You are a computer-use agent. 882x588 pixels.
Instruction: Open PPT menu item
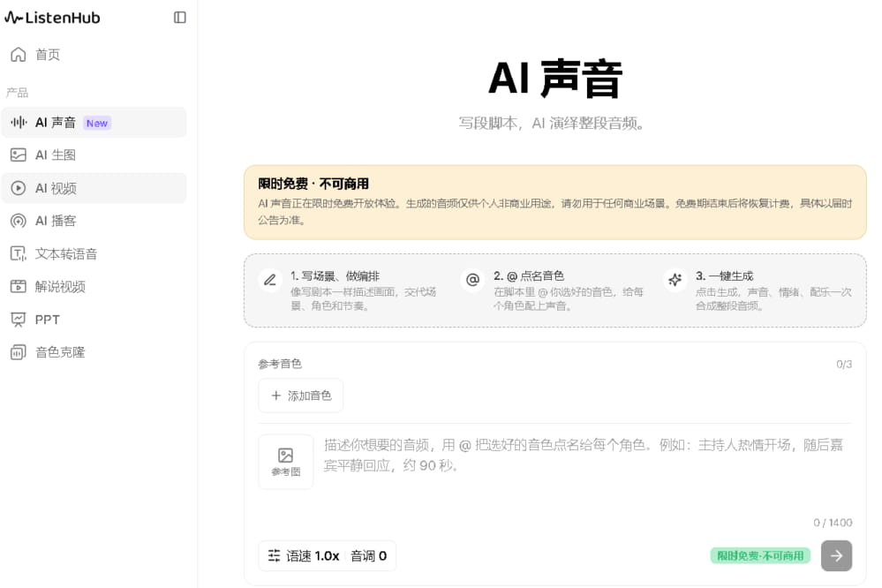tap(94, 320)
